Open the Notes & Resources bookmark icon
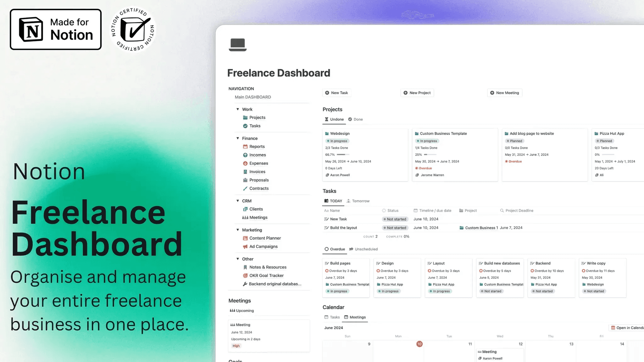 (x=245, y=267)
